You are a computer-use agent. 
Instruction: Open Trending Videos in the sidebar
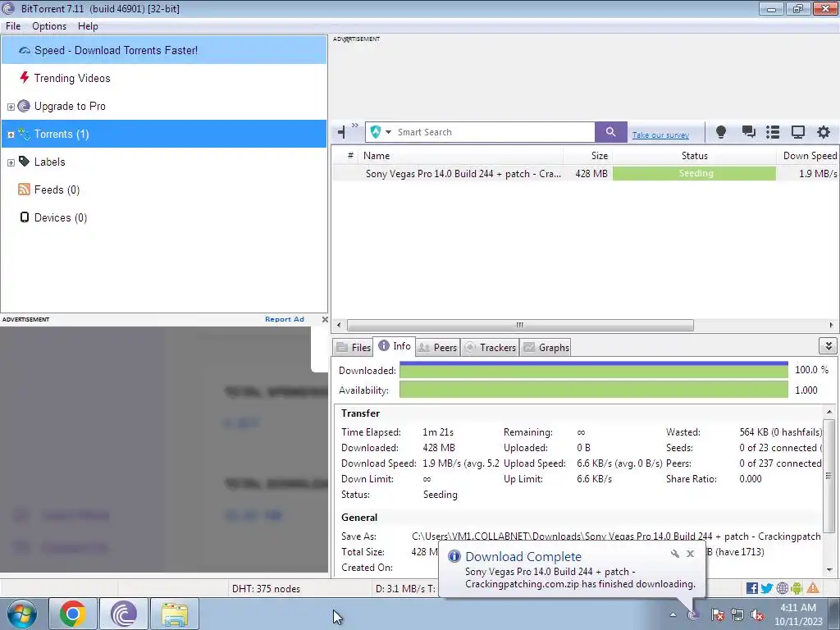coord(72,78)
